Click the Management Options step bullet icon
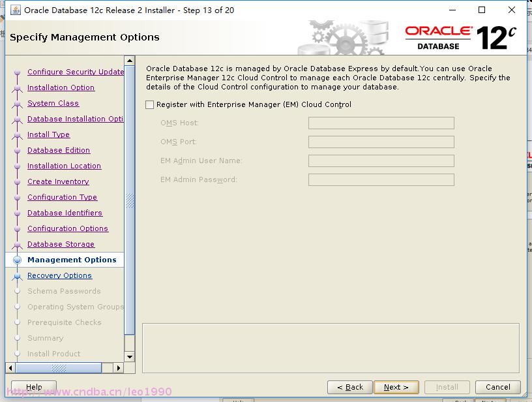This screenshot has height=402, width=532. click(18, 260)
